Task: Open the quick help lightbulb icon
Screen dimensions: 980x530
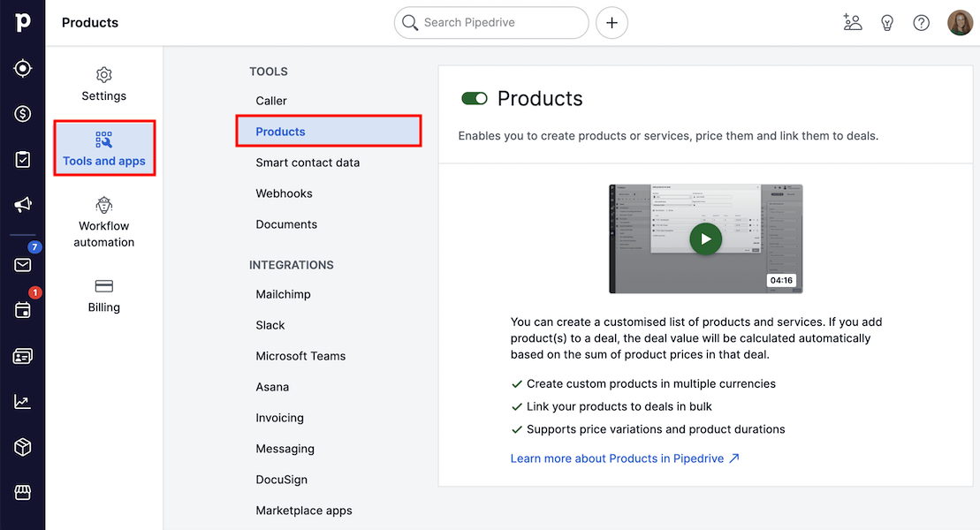Action: (x=886, y=22)
